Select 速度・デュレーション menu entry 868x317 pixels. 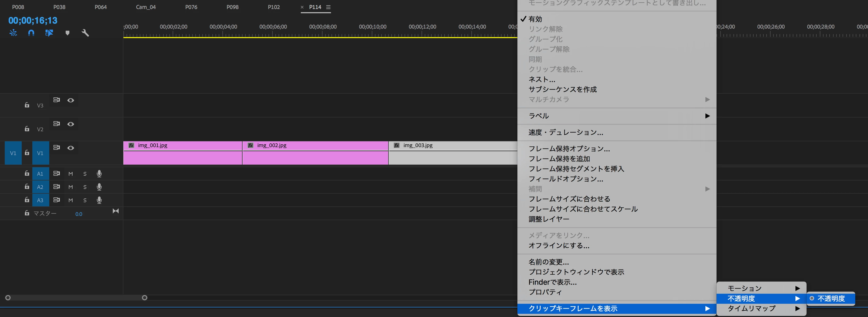[566, 132]
